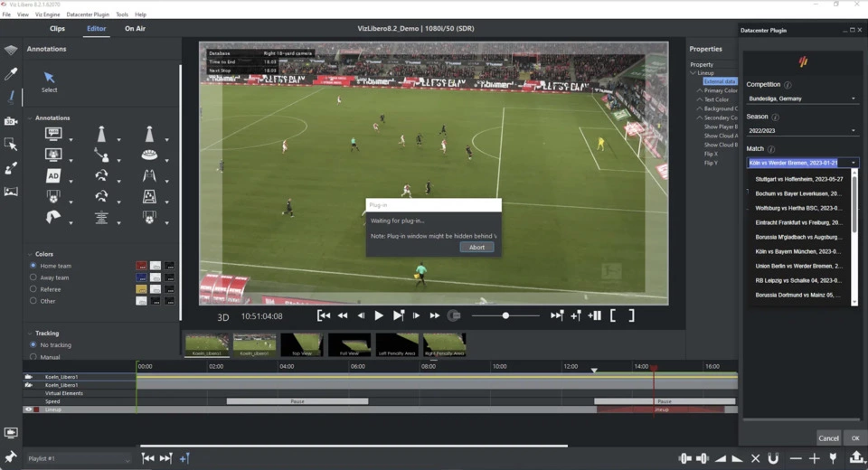The width and height of the screenshot is (868, 470).
Task: Select the arrow Select tool in Annotations
Action: click(49, 80)
